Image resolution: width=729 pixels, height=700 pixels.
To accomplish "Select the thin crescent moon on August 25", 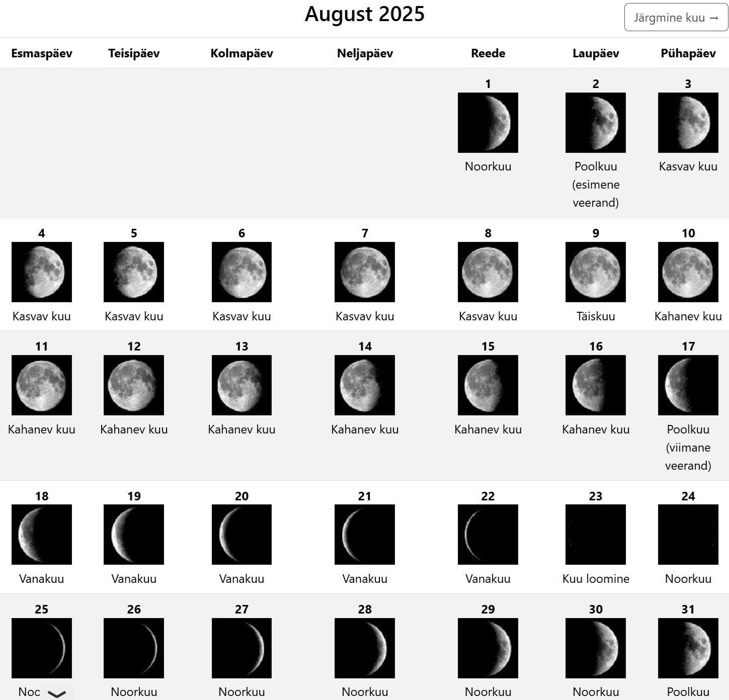I will (42, 648).
